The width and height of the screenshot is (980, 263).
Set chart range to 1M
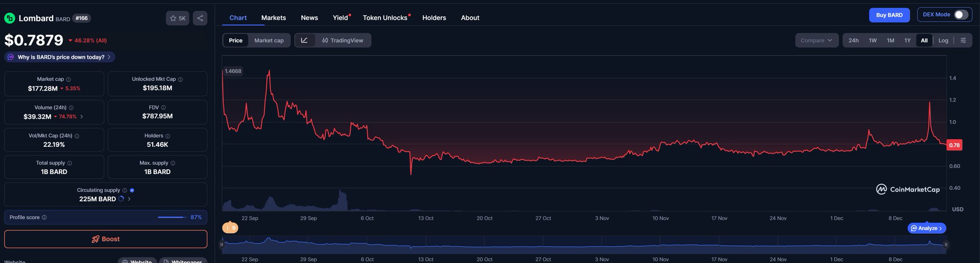891,40
